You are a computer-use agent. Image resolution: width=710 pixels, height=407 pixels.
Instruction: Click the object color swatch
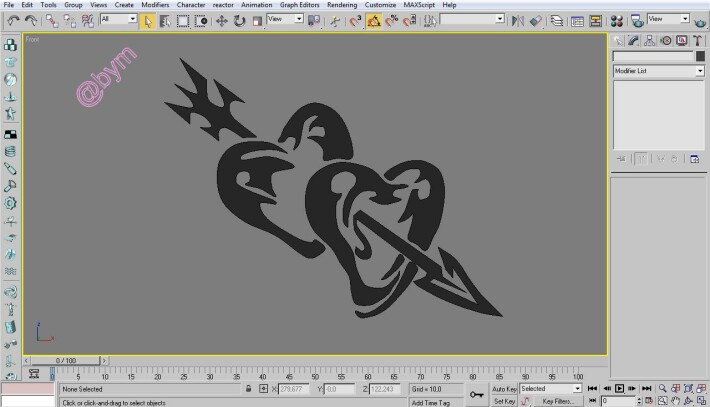700,56
